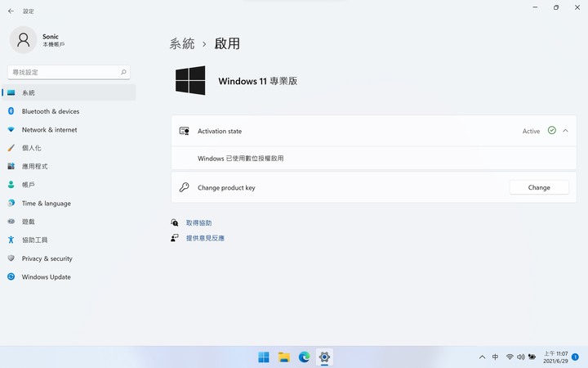Click the green Active checkmark icon

tap(551, 130)
